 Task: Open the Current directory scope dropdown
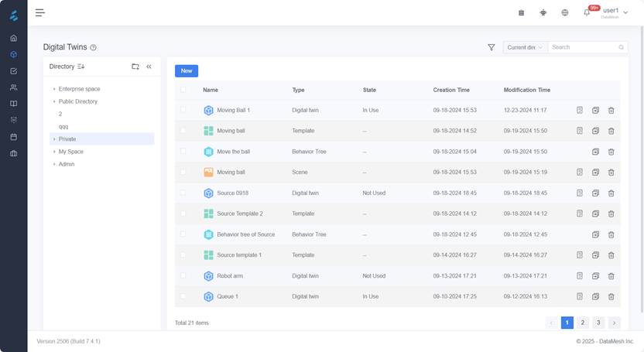(x=525, y=47)
